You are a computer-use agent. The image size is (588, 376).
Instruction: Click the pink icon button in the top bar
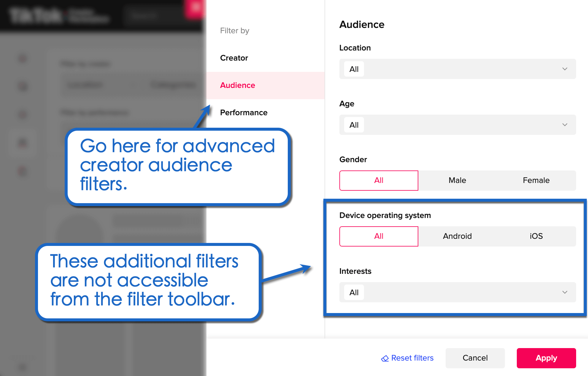(x=196, y=7)
